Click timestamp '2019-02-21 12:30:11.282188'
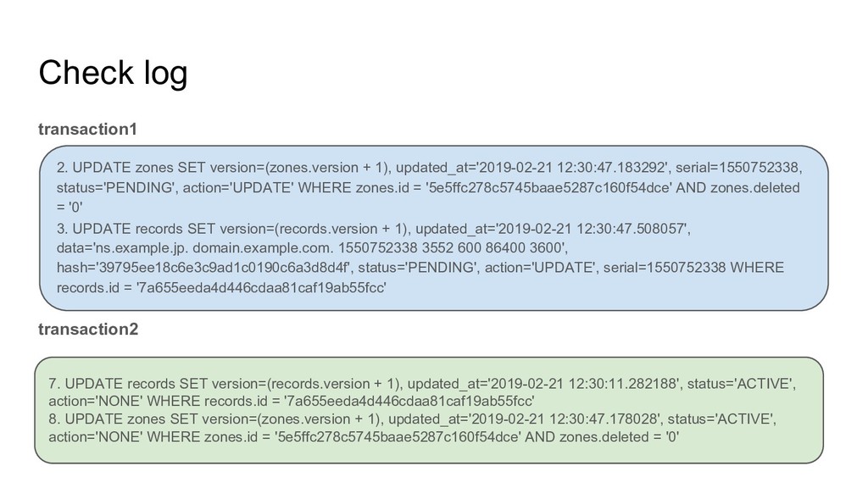This screenshot has height=488, width=868. click(583, 384)
